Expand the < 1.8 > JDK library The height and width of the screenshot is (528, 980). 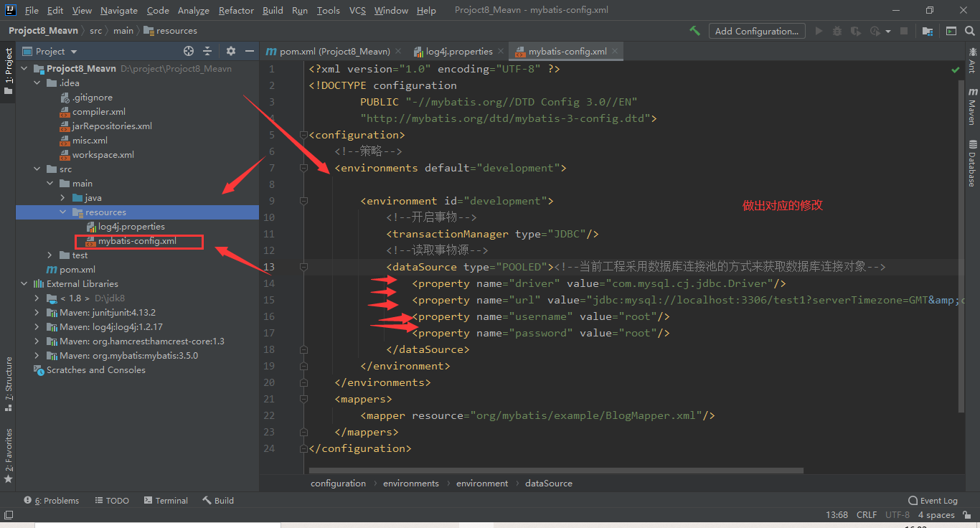click(x=37, y=298)
